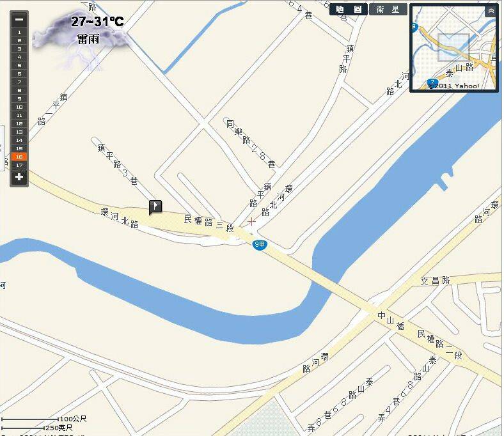Set zoom level to 5
Screen dimensions: 504x436
[19, 66]
